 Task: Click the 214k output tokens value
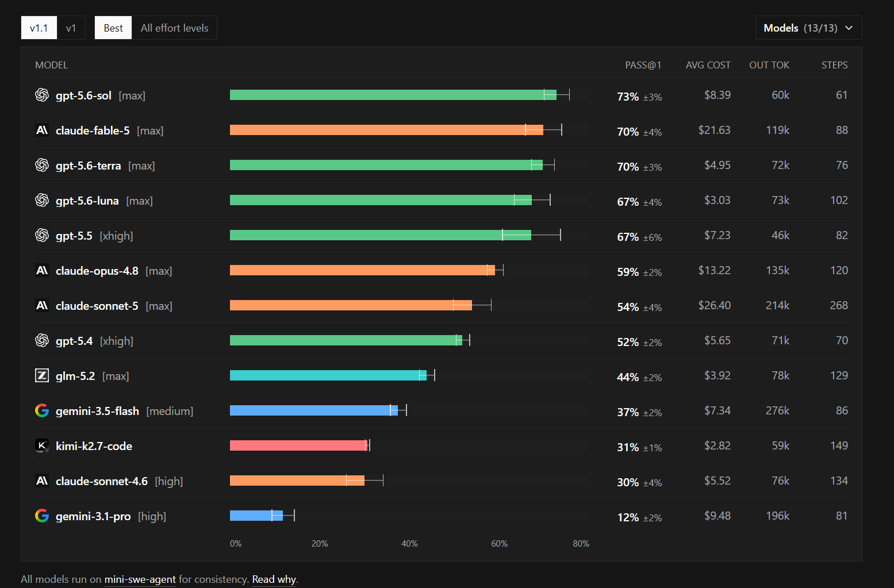coord(777,305)
